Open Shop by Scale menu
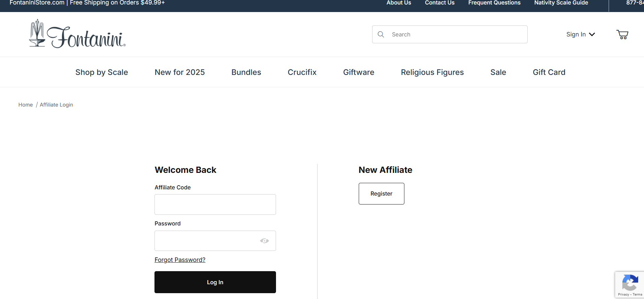 click(102, 72)
